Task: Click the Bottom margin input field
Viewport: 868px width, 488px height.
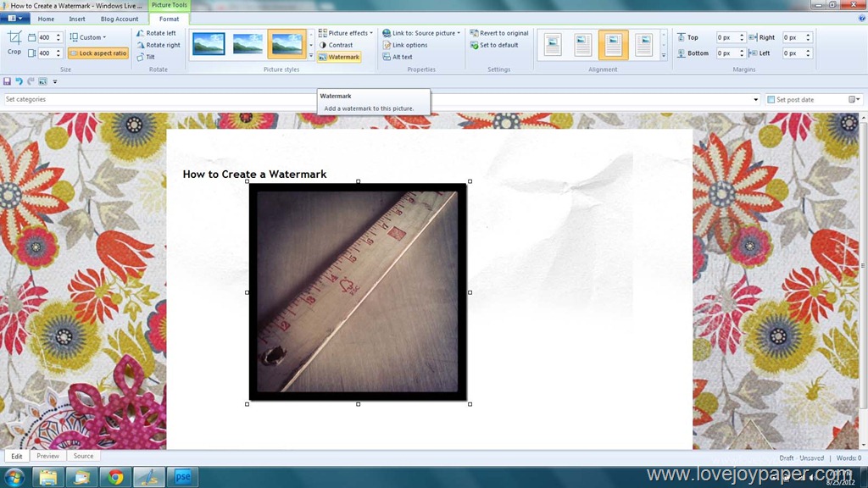Action: [x=726, y=53]
